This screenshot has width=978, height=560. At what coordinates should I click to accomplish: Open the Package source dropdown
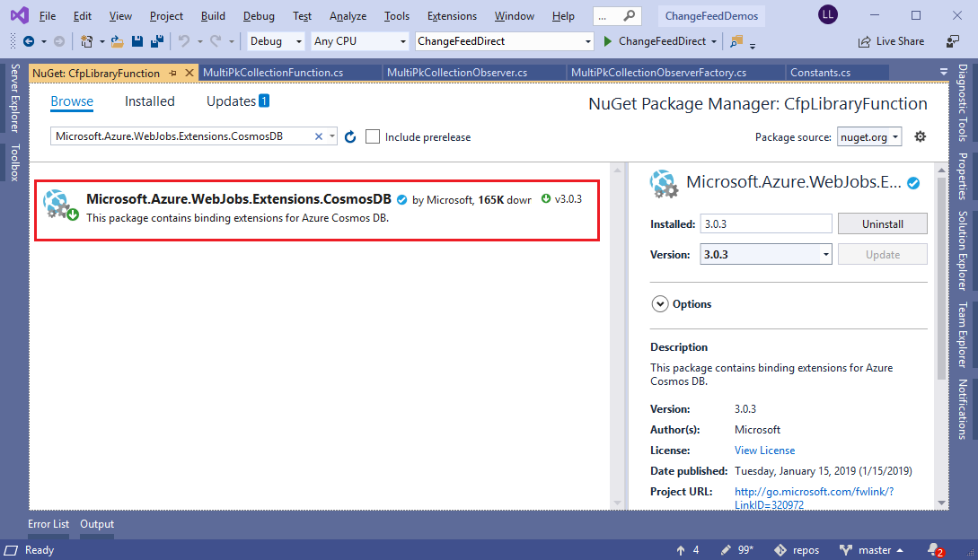point(868,136)
